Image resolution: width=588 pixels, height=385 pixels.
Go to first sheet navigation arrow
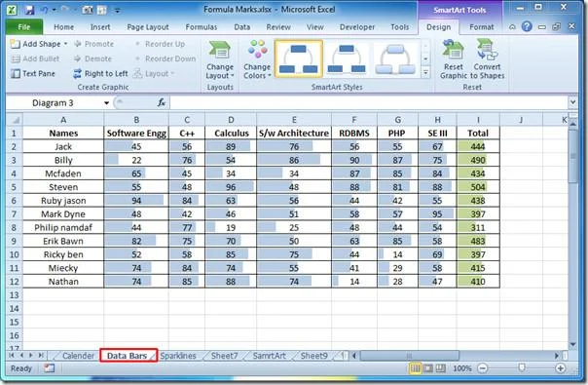pyautogui.click(x=12, y=356)
